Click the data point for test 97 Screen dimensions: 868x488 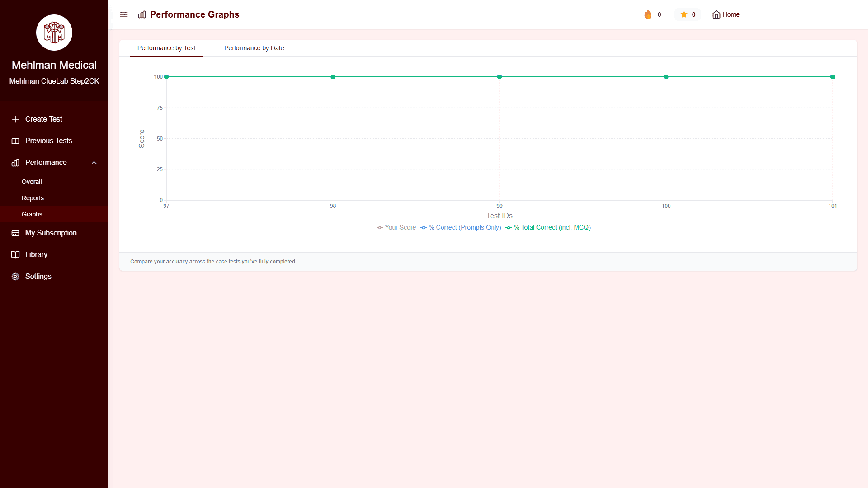pos(166,77)
